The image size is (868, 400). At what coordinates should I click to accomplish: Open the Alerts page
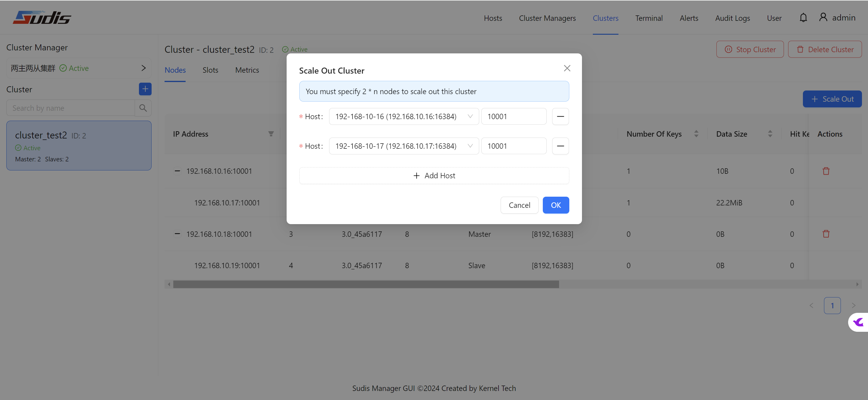(x=689, y=18)
